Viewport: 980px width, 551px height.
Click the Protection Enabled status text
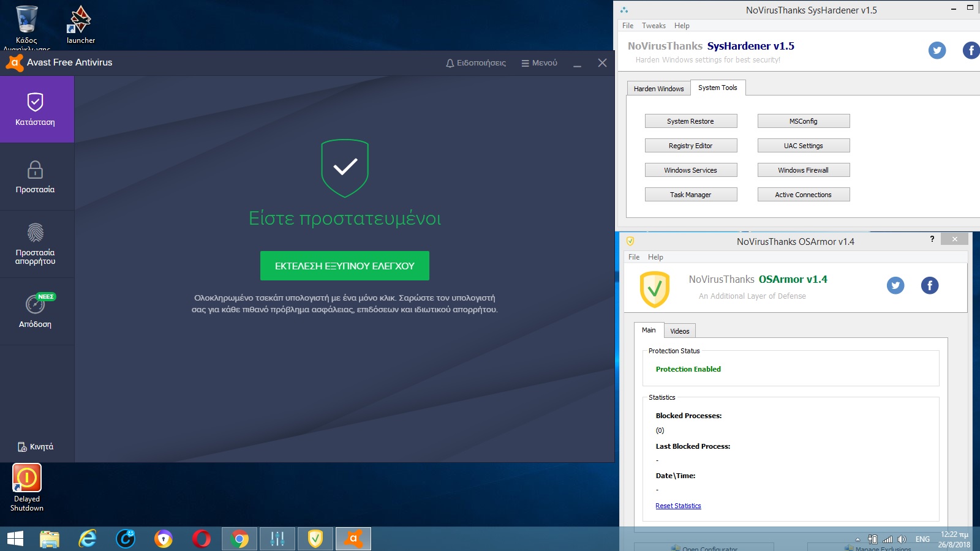(688, 369)
